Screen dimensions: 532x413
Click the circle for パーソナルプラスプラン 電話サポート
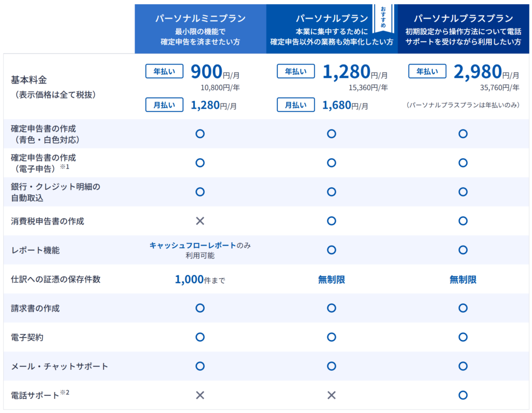pos(463,395)
